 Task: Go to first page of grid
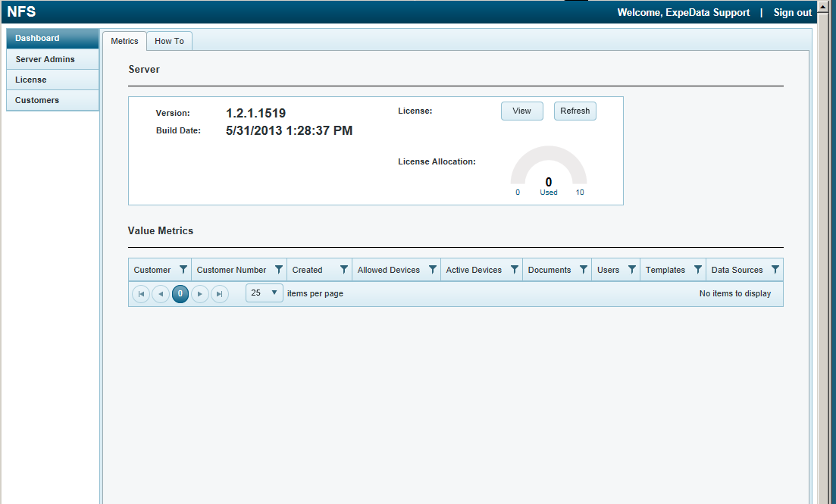point(141,294)
